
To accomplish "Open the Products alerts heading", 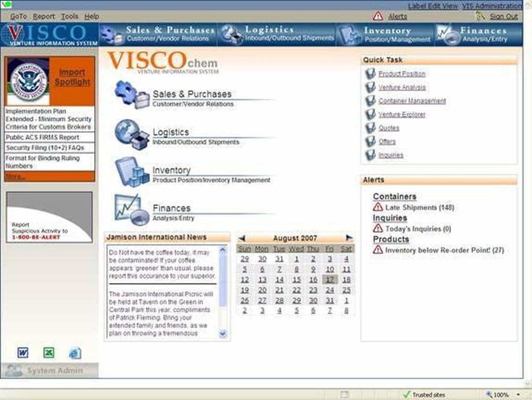I will coord(391,239).
